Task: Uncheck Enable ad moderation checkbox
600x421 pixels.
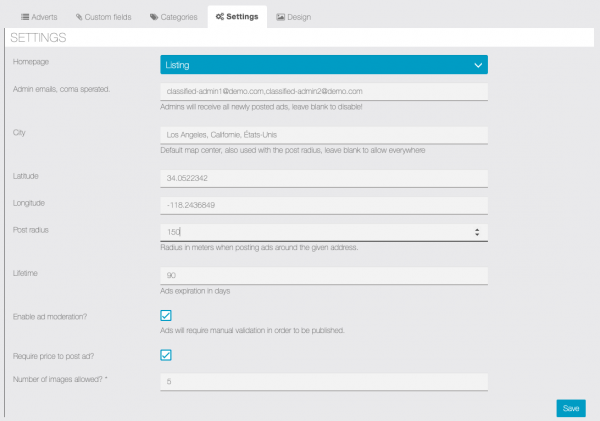Action: click(166, 316)
